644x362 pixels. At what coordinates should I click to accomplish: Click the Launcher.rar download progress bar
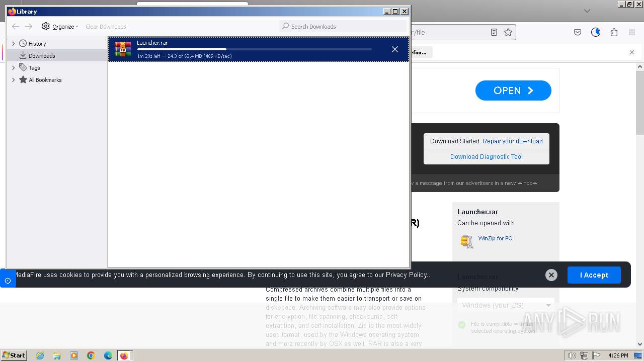[x=255, y=49]
